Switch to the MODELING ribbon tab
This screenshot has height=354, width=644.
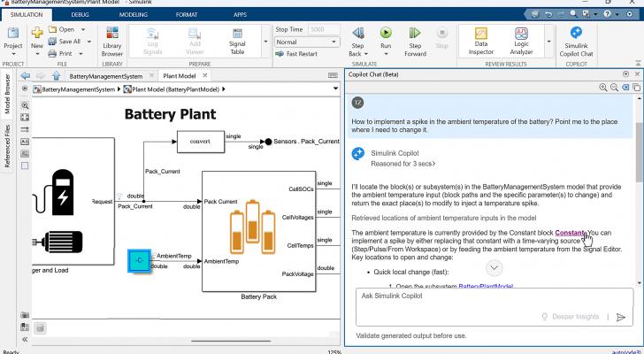point(133,15)
